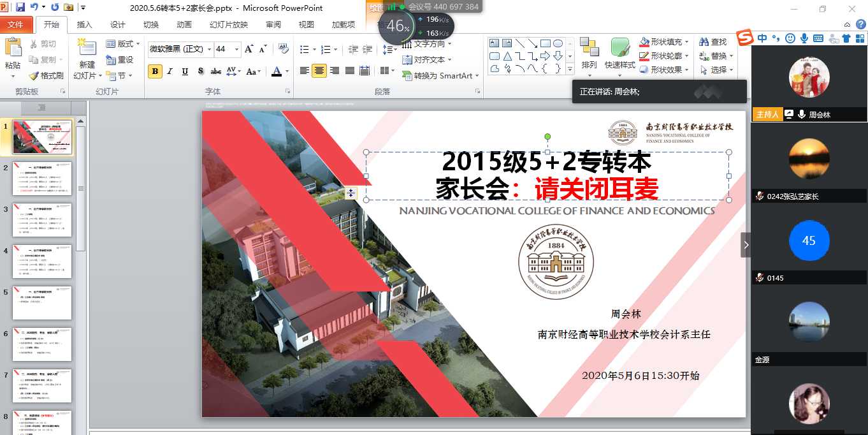Viewport: 868px width, 435px height.
Task: Toggle Bold formatting
Action: click(155, 71)
